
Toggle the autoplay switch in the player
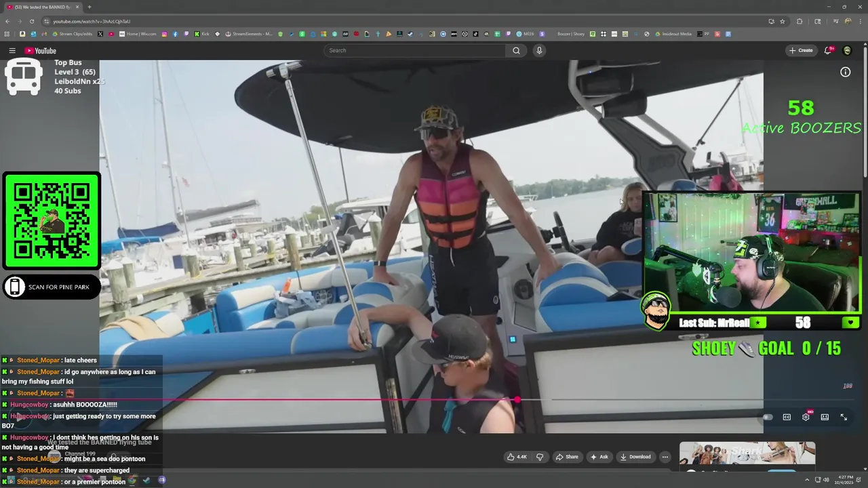(x=767, y=417)
